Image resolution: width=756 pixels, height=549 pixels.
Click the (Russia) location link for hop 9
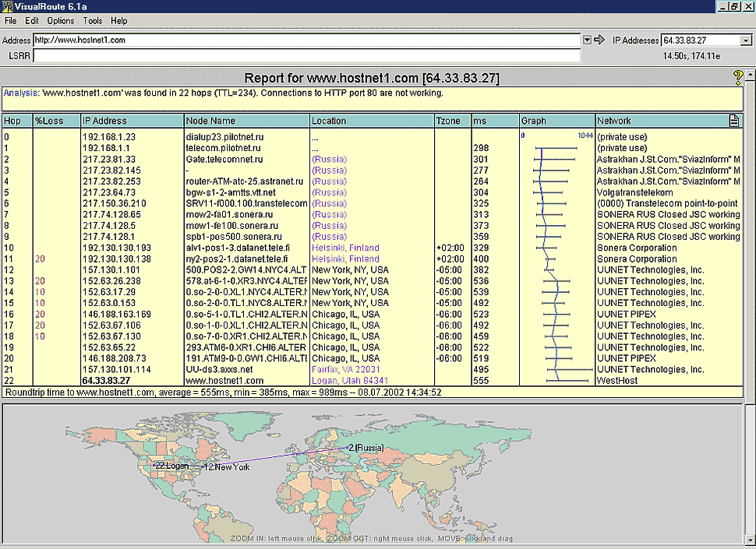tap(330, 237)
